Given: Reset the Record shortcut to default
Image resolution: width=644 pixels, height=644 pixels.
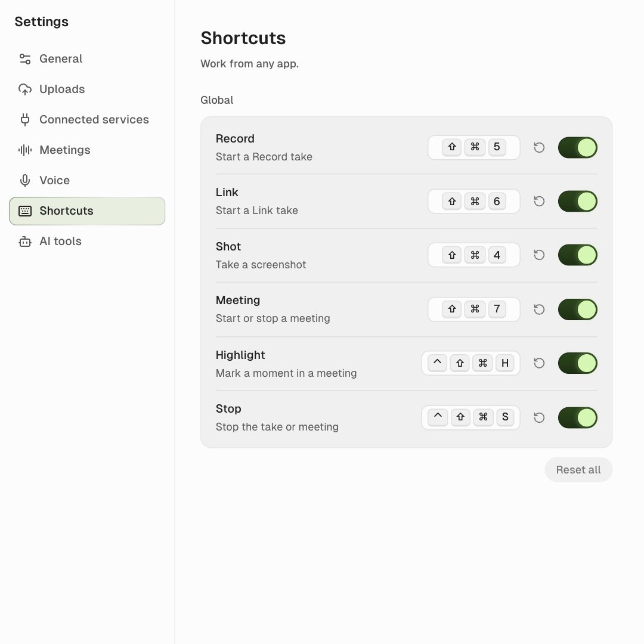Looking at the screenshot, I should tap(539, 147).
